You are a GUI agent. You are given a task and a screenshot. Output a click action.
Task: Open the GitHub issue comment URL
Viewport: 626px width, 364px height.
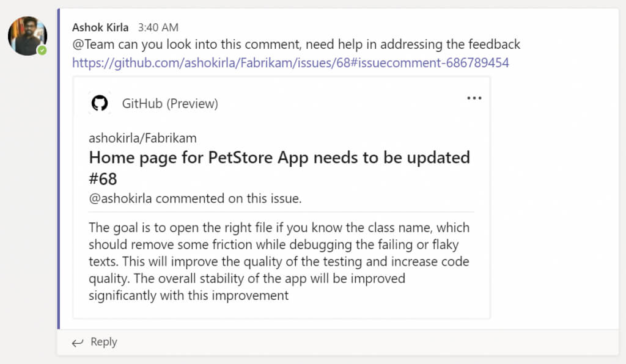point(290,62)
